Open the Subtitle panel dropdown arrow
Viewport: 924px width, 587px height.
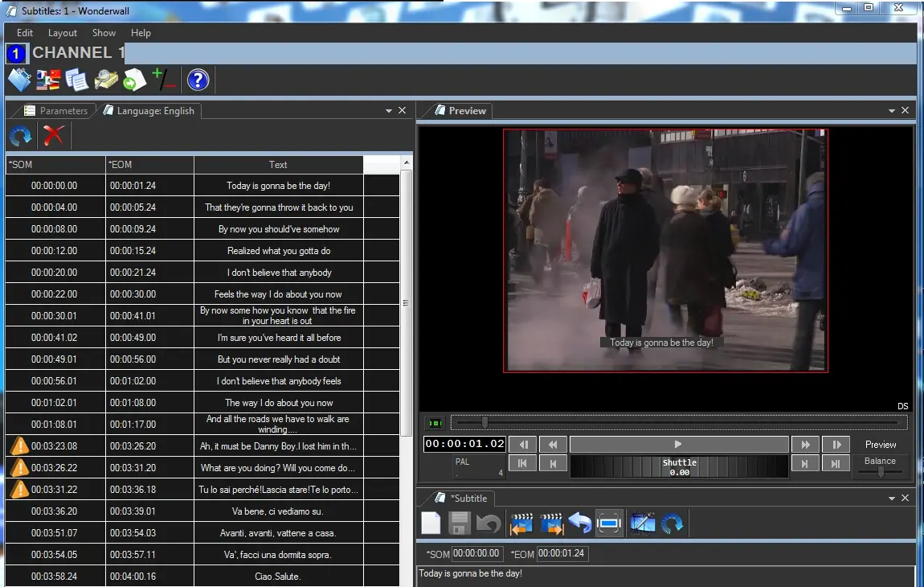coord(892,499)
